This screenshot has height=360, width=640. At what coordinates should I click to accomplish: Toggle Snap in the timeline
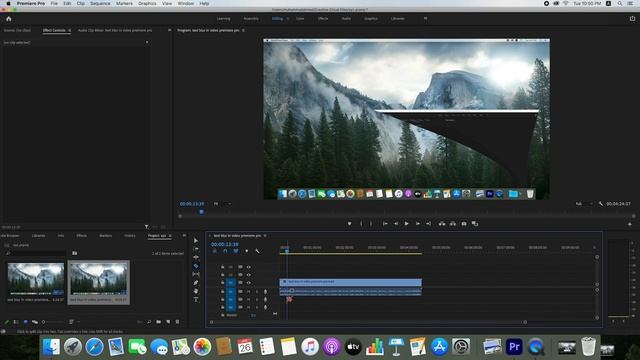tap(225, 251)
